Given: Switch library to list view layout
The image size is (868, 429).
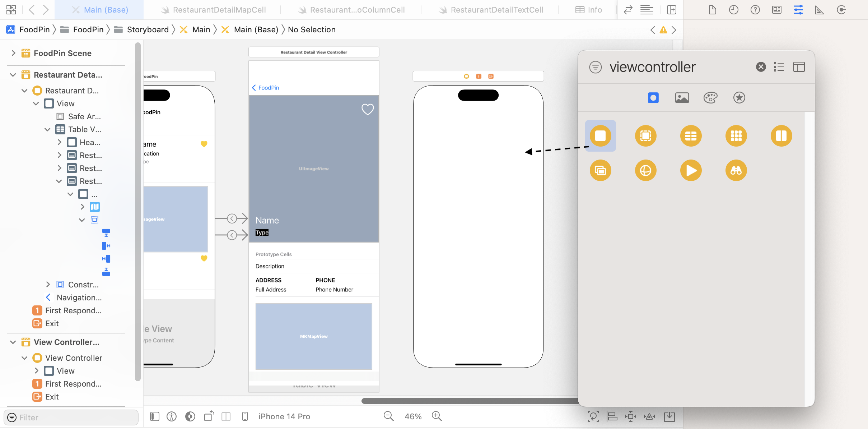Looking at the screenshot, I should (779, 67).
